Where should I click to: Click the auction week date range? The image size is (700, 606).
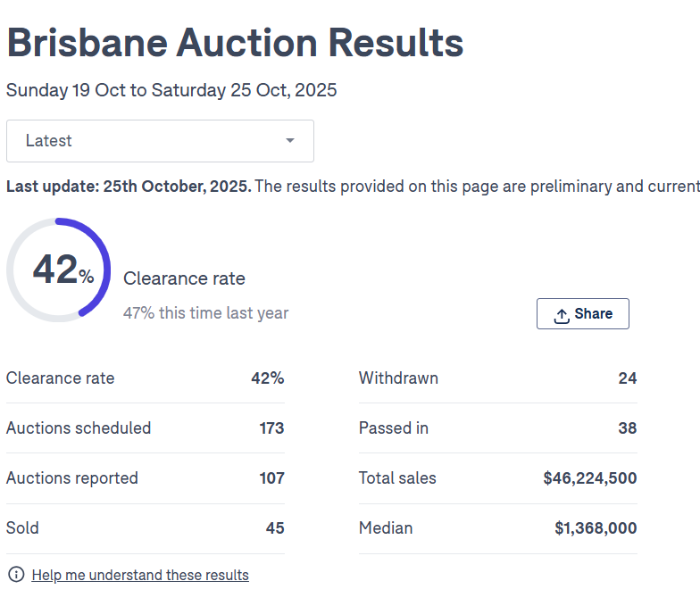click(x=171, y=90)
